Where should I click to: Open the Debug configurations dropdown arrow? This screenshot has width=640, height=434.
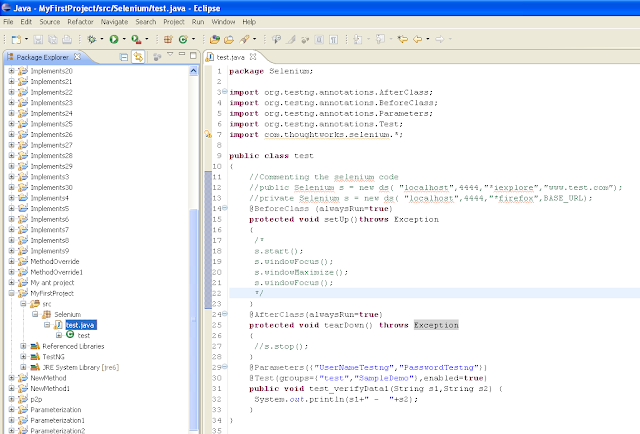pos(102,39)
